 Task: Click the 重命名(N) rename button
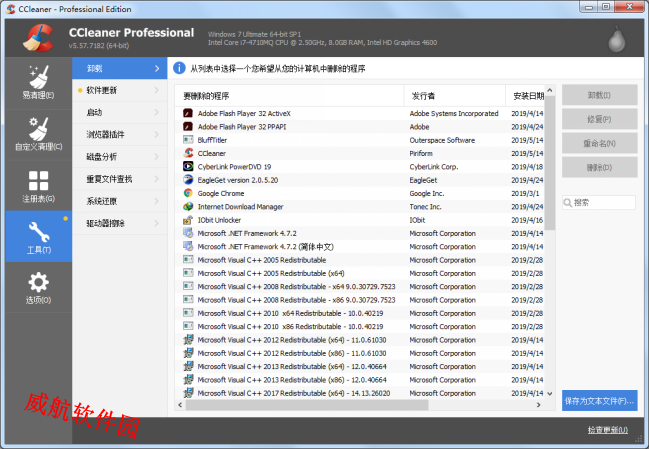click(x=599, y=143)
